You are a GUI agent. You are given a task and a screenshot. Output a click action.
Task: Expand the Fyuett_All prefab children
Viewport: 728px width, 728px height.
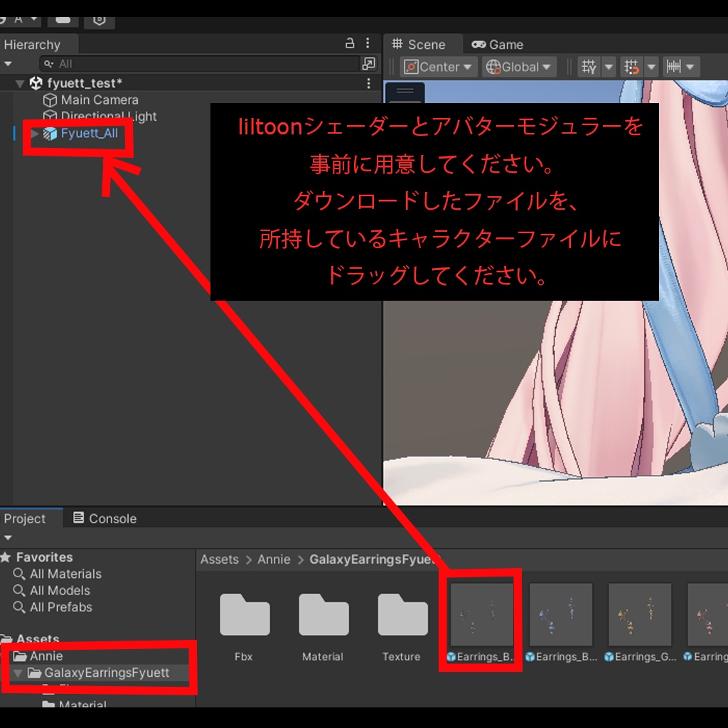34,133
